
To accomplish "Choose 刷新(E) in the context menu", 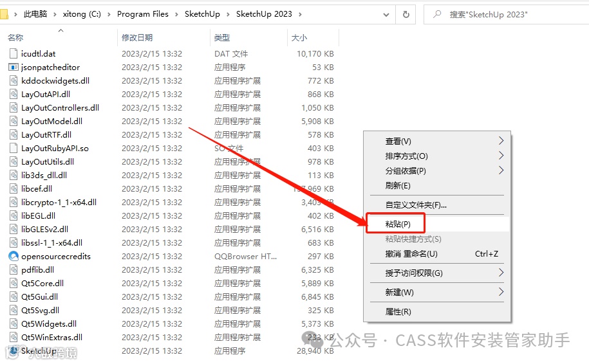I will click(437, 186).
